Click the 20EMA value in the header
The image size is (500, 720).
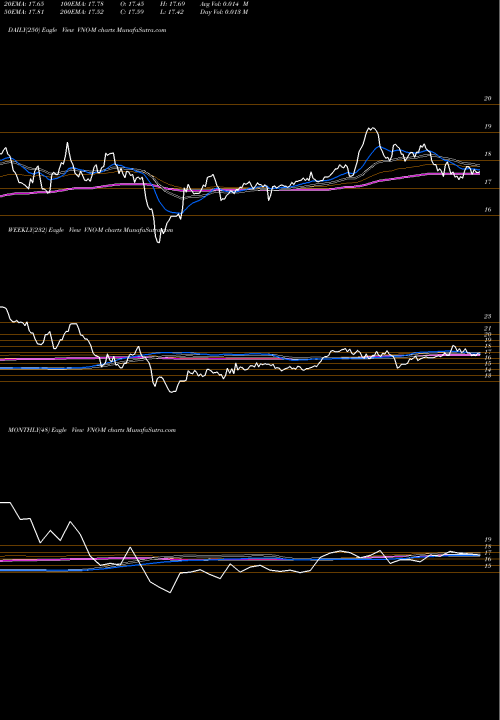(x=22, y=4)
